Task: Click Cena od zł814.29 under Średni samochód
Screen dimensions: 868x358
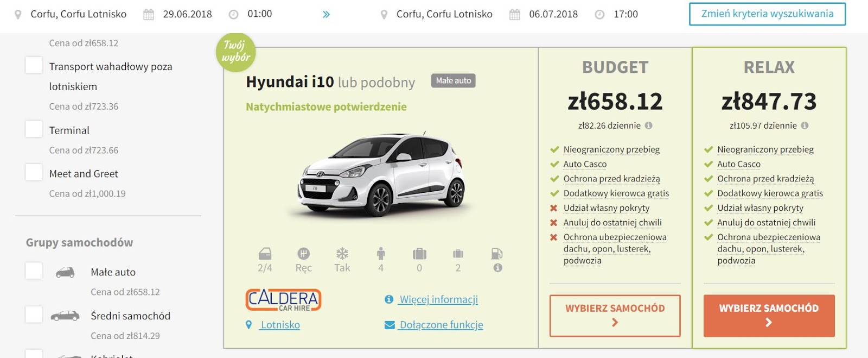Action: coord(125,336)
